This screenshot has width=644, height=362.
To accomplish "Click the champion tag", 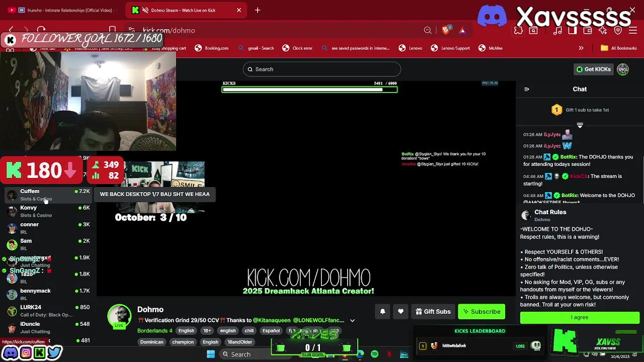I will pos(183,342).
